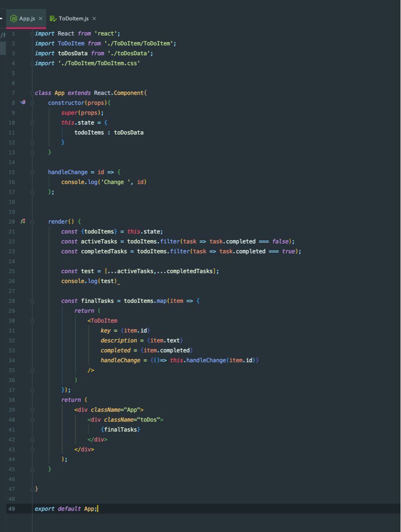Screen dimensions: 401x532
Task: Click the ToDoItem.js tab file icon
Action: 53,18
